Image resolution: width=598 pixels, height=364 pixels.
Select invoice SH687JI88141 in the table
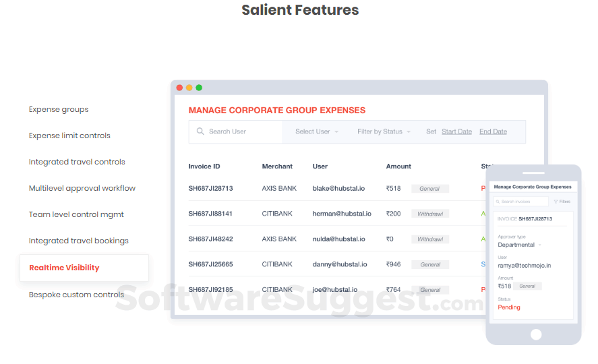tap(210, 214)
